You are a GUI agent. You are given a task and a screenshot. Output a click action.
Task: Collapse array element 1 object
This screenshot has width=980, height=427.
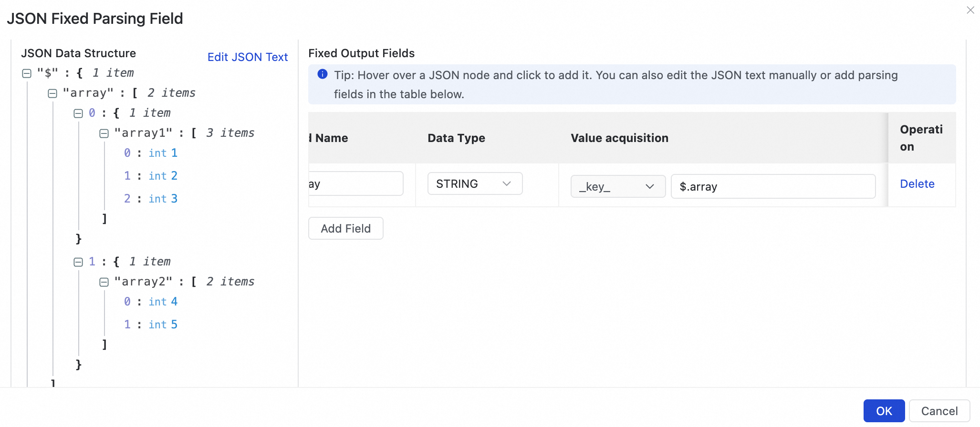[78, 262]
